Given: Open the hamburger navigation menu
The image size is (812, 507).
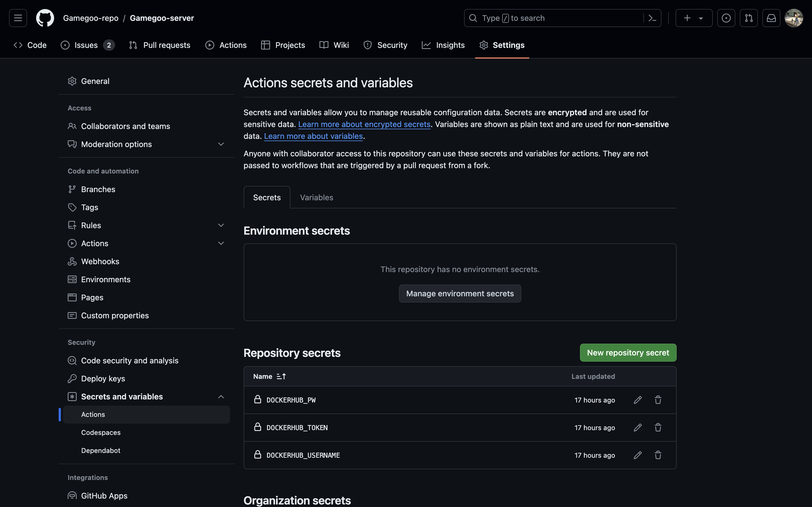Looking at the screenshot, I should click(x=18, y=18).
